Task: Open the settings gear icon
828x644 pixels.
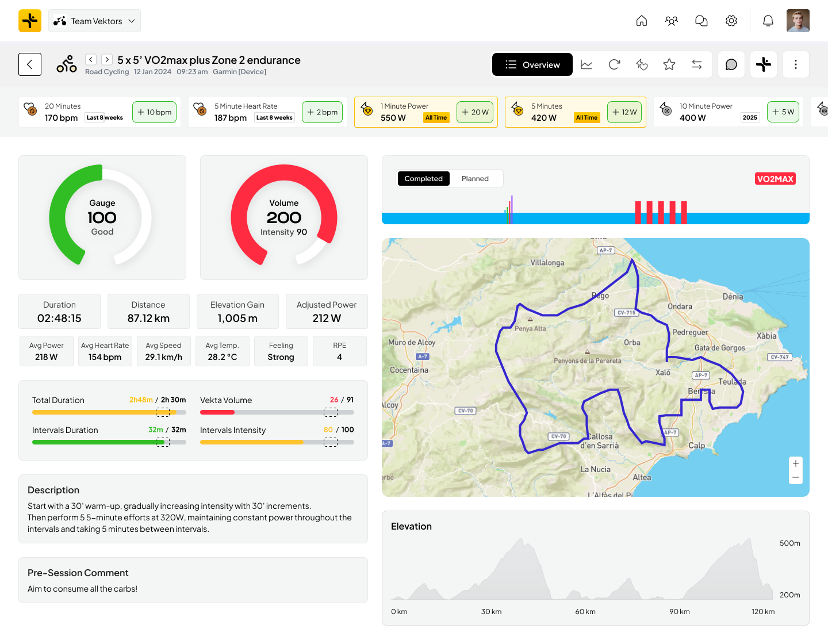Action: pos(731,21)
